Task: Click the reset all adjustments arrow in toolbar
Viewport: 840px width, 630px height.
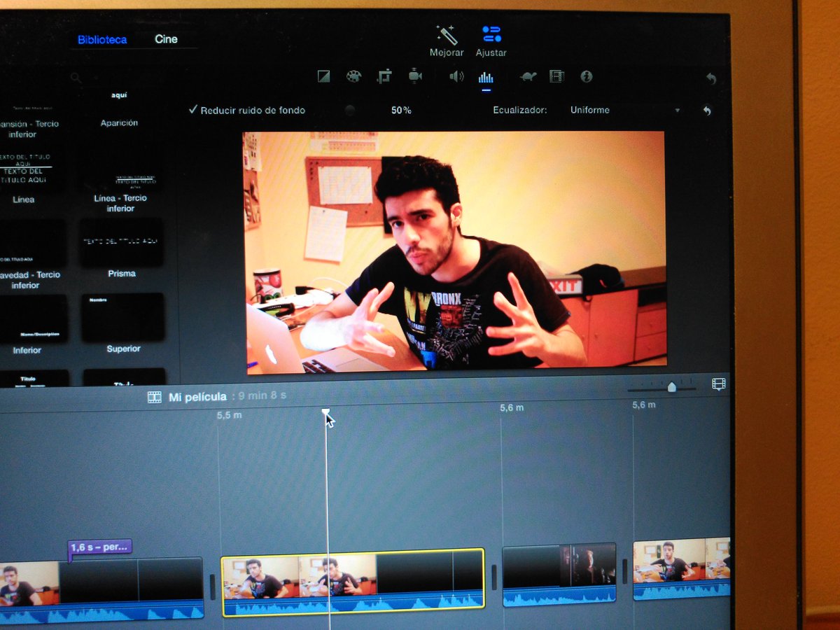Action: [711, 79]
